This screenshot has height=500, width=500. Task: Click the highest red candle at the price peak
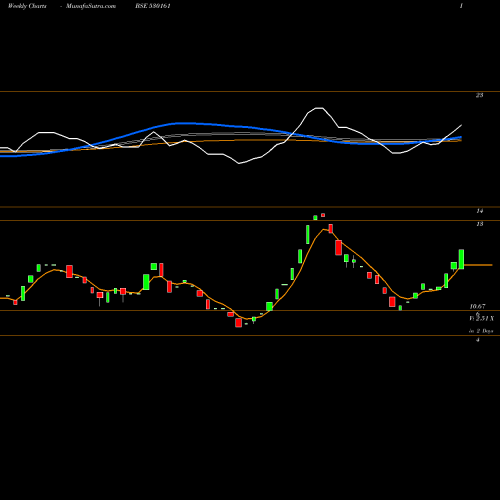click(x=323, y=215)
